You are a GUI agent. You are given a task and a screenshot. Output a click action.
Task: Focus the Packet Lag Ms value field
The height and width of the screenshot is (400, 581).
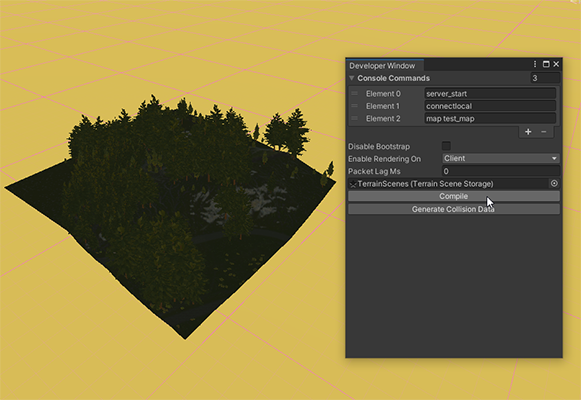[501, 171]
